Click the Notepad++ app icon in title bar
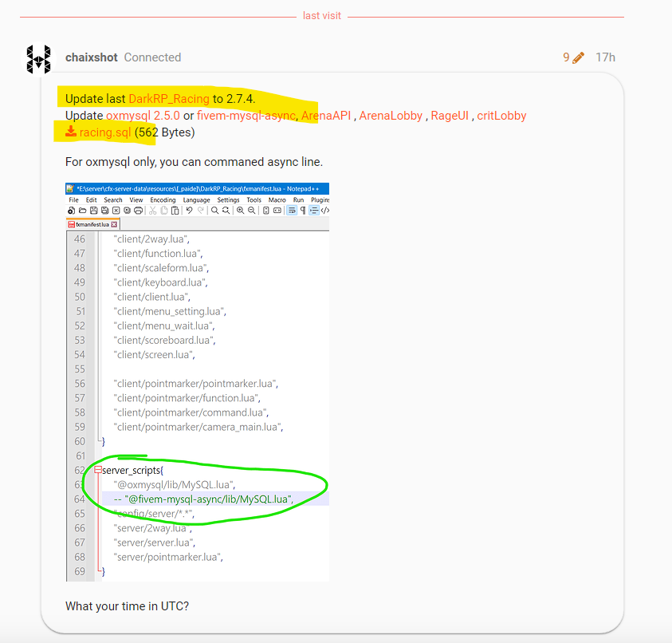This screenshot has height=643, width=672. 70,189
